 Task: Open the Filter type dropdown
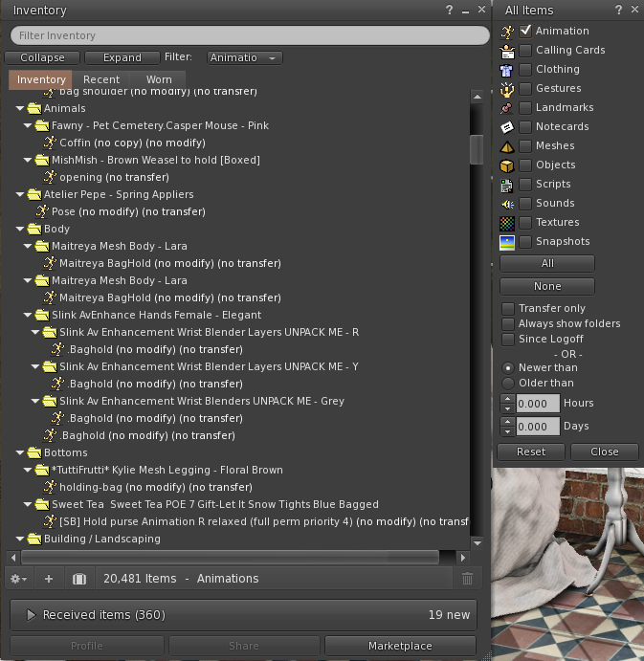tap(245, 58)
